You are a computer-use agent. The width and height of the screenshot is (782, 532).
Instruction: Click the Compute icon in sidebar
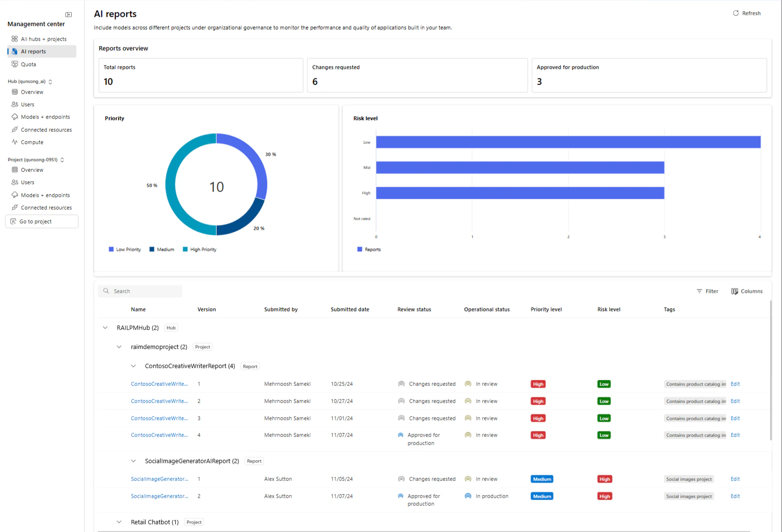pos(14,142)
